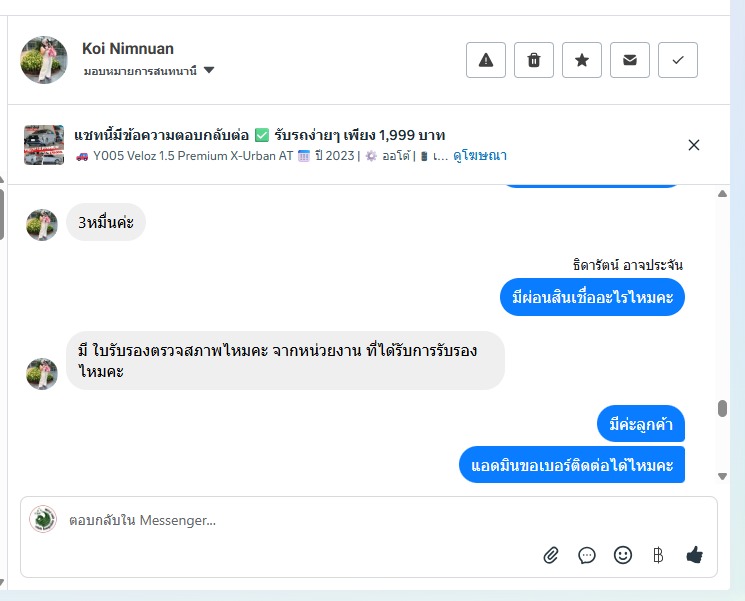
Task: Mark conversation done with the checkmark button
Action: (x=678, y=60)
